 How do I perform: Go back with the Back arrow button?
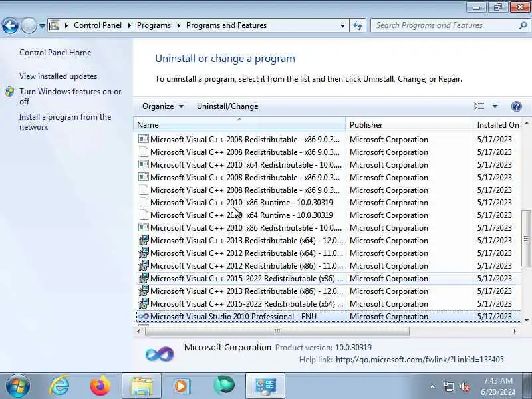pyautogui.click(x=10, y=25)
